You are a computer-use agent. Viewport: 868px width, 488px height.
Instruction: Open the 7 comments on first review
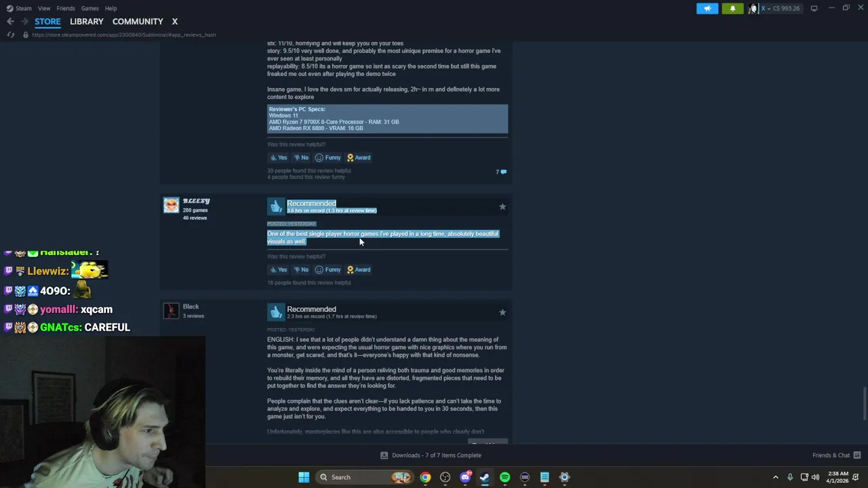click(501, 172)
